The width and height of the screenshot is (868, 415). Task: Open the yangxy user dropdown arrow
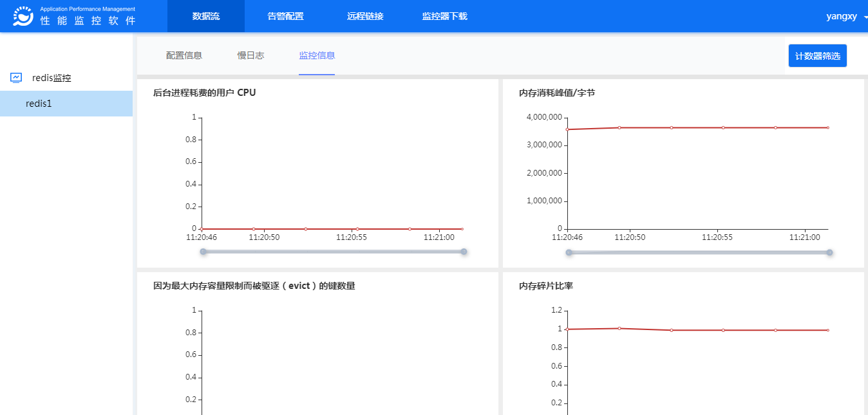(x=865, y=17)
